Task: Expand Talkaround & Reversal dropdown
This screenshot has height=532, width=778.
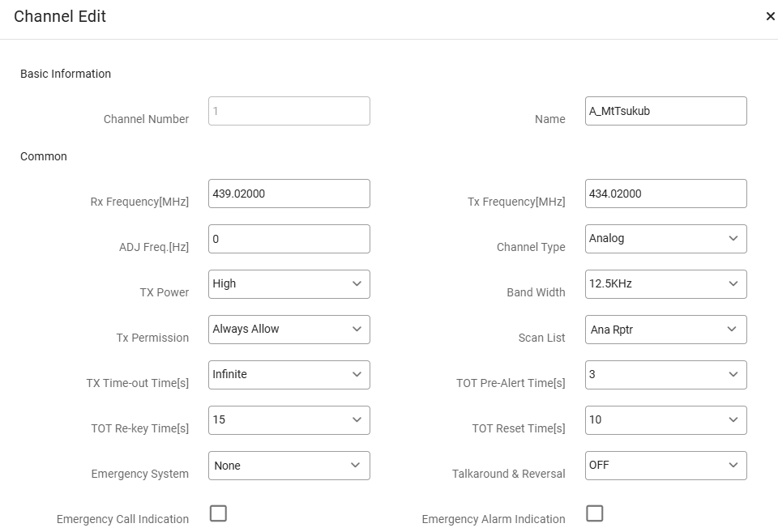Action: (665, 466)
